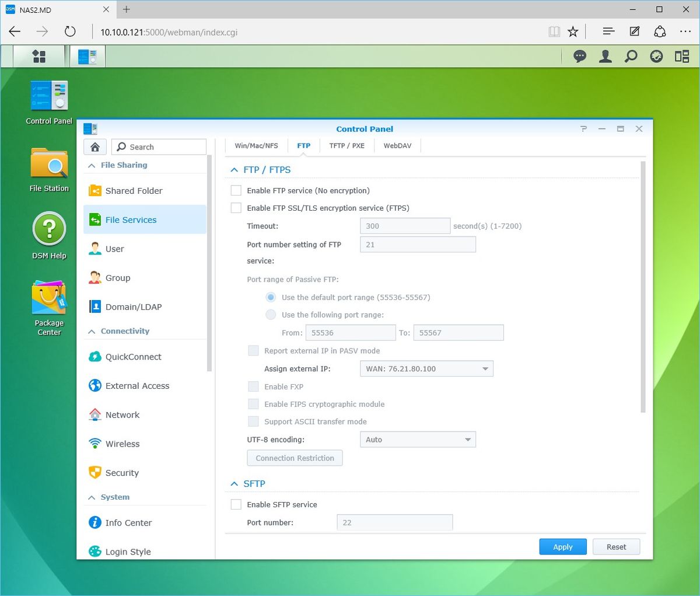Go back in browser
Screen dimensions: 700x596
point(15,32)
